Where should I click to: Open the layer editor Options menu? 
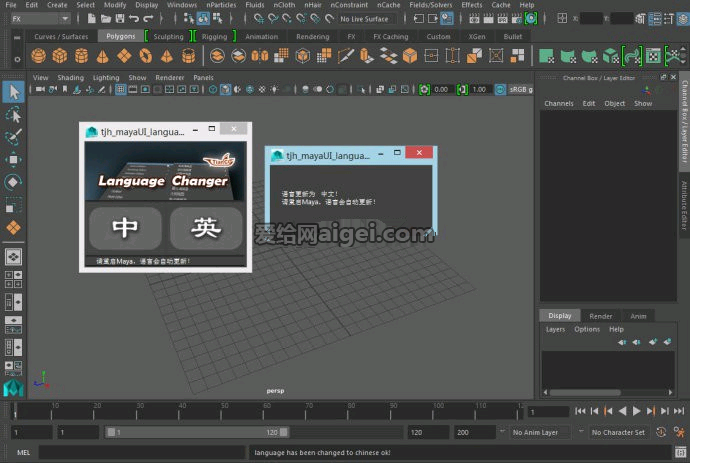tap(587, 329)
